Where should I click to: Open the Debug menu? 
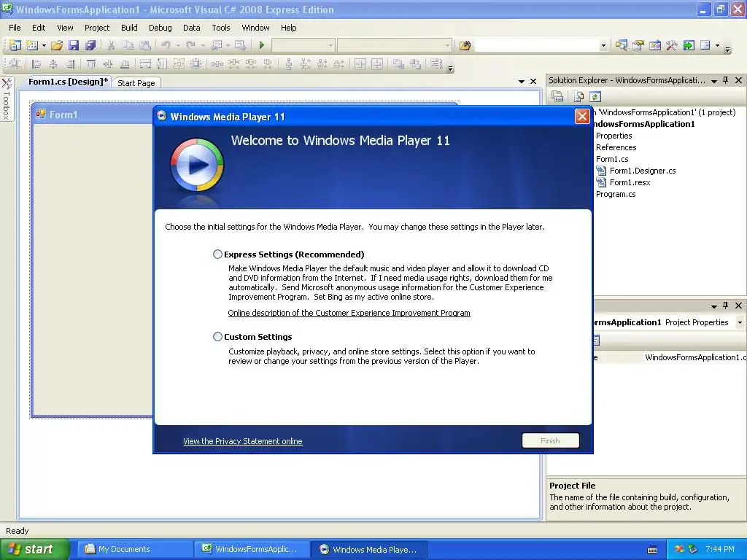(160, 28)
